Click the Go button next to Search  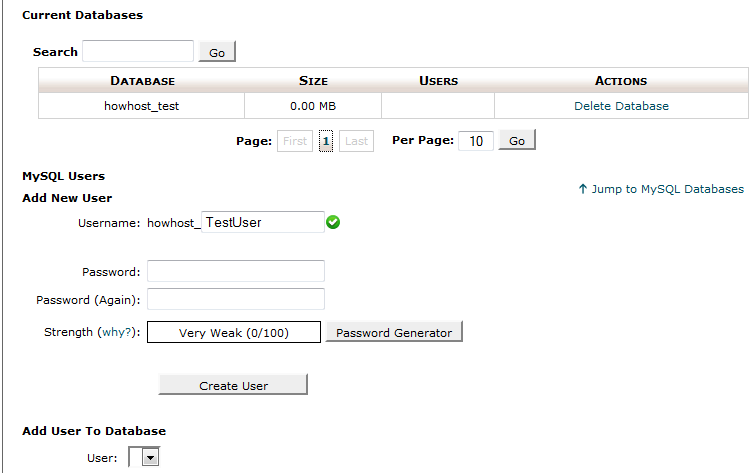coord(217,51)
